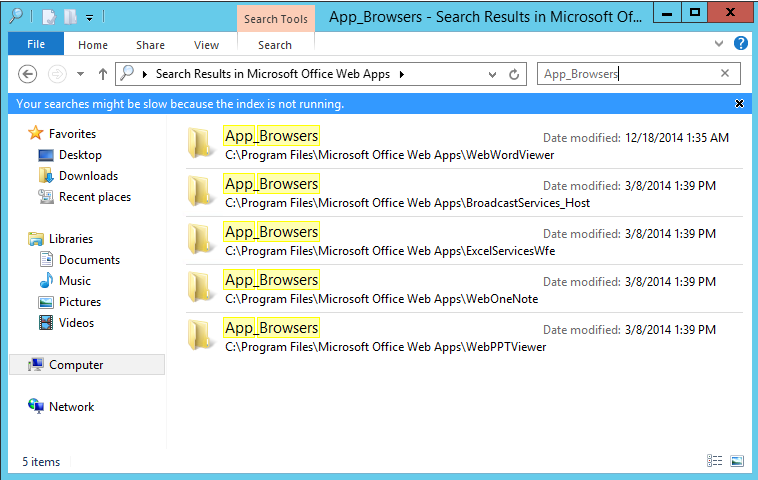Open the Music library

pos(75,281)
